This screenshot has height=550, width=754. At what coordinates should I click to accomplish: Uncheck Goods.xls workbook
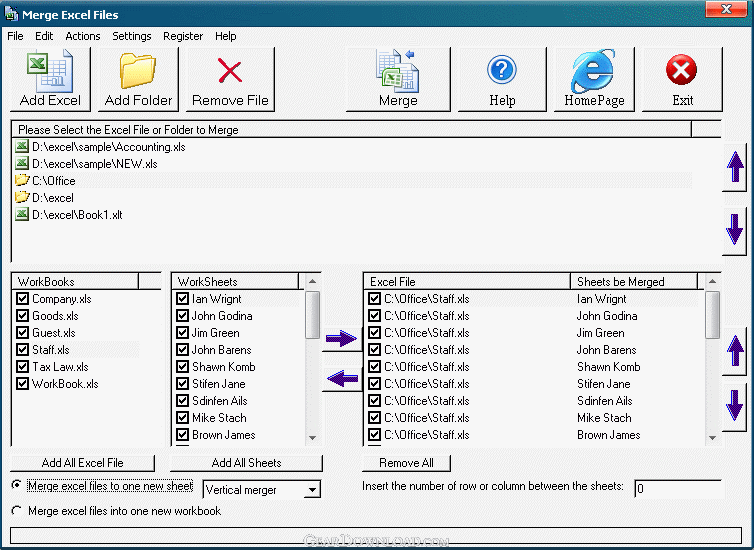22,315
